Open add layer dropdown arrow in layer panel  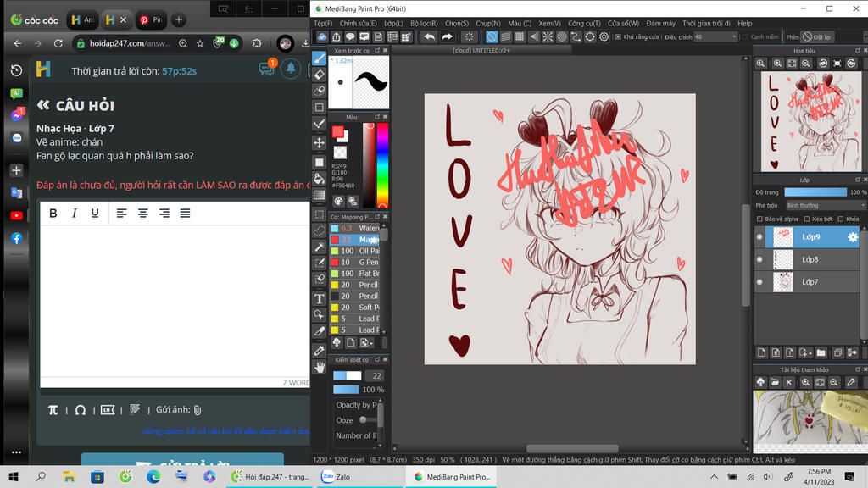(x=810, y=353)
